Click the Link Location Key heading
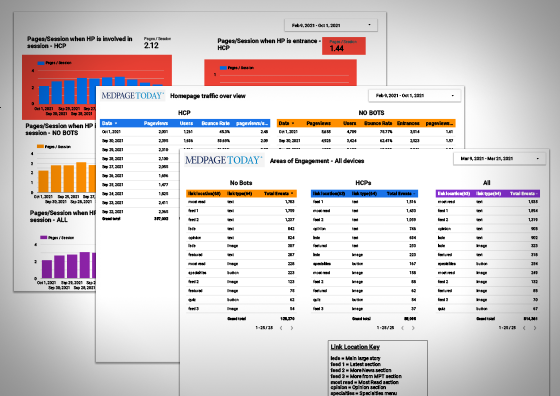The height and width of the screenshot is (396, 560). (x=355, y=347)
